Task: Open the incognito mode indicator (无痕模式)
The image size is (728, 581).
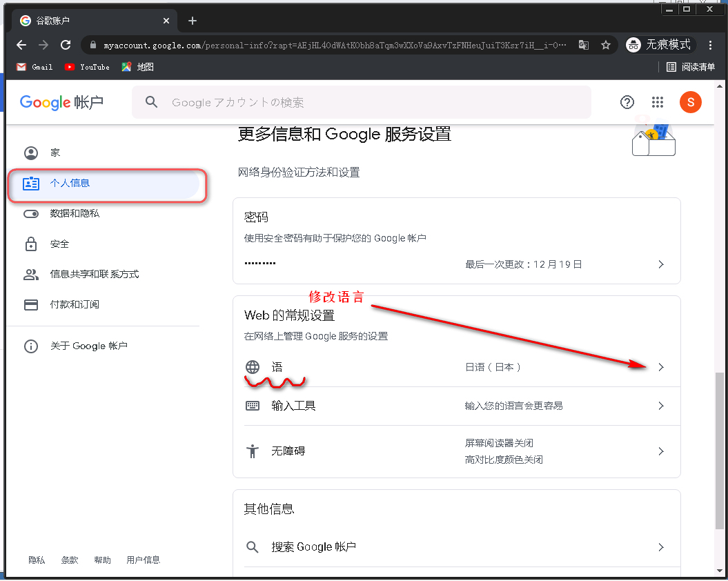Action: [659, 45]
